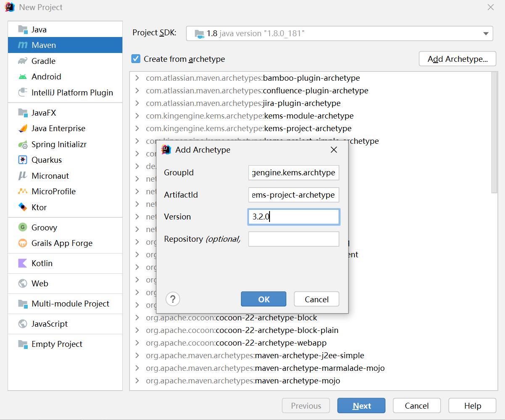The height and width of the screenshot is (420, 505).
Task: Click the Empty Project icon
Action: [23, 344]
